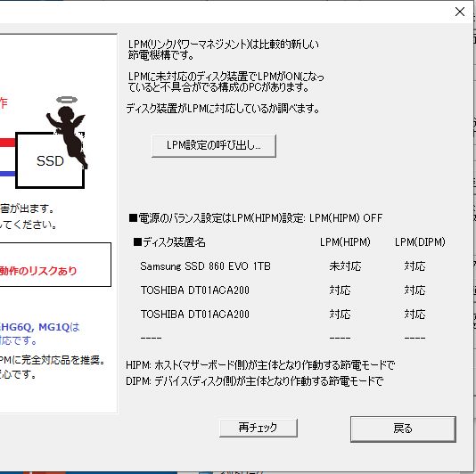Click the 再チェック button
Image resolution: width=476 pixels, height=474 pixels.
point(258,428)
